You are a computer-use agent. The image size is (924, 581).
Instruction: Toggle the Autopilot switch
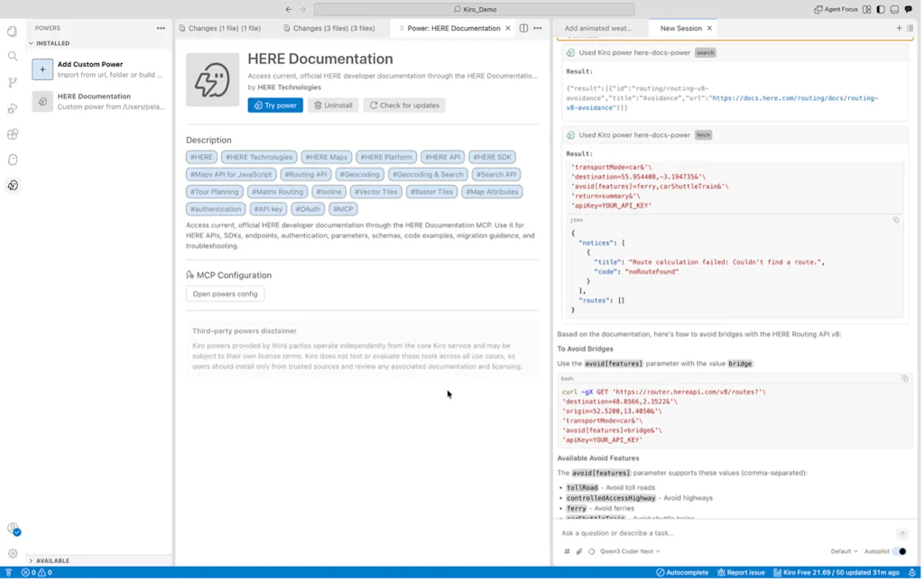(x=901, y=553)
